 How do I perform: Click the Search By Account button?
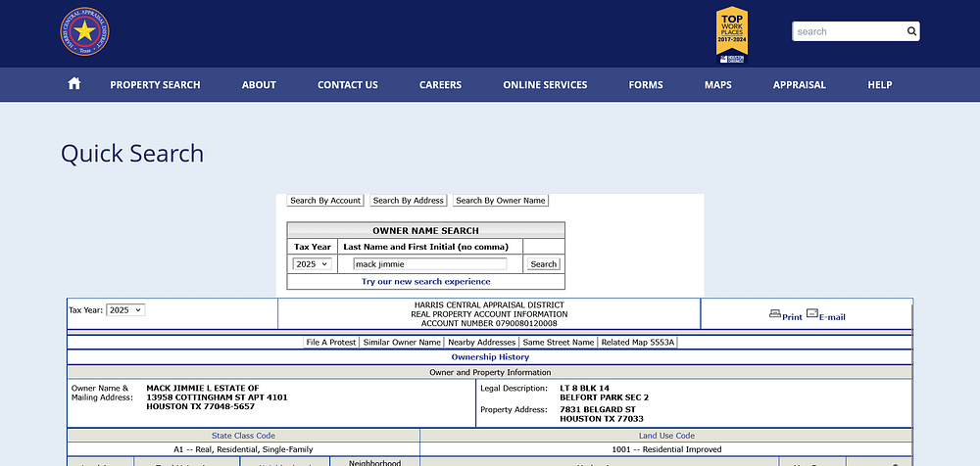point(325,201)
